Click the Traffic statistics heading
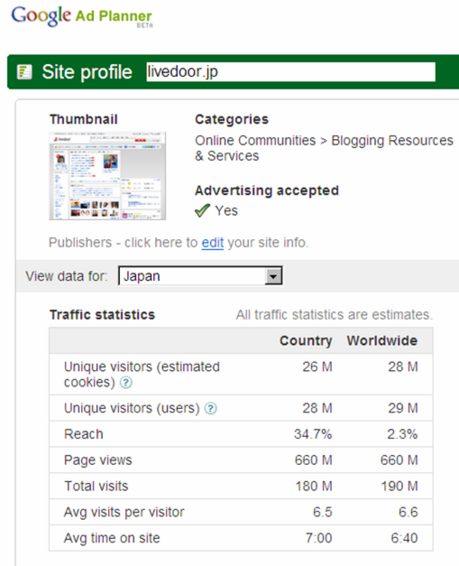The height and width of the screenshot is (566, 459). 102,314
